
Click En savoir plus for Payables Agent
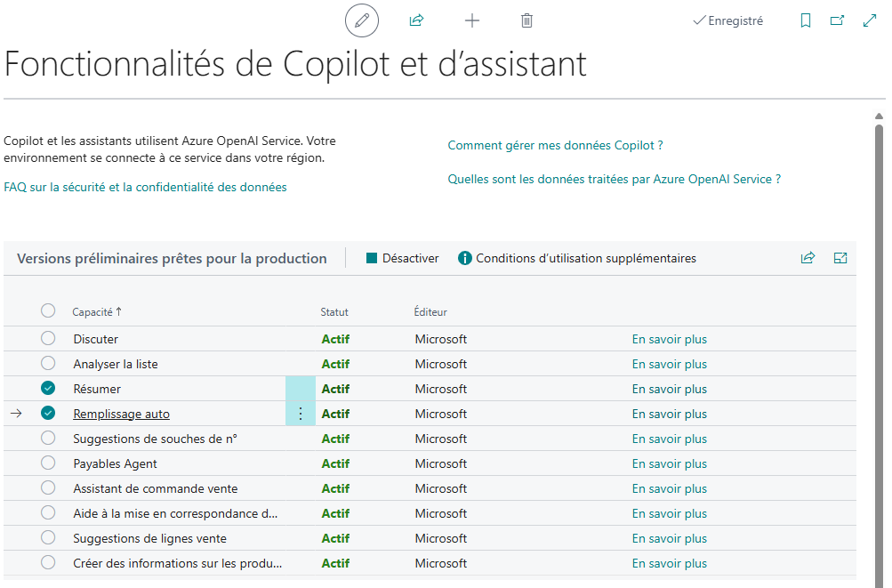pos(669,463)
